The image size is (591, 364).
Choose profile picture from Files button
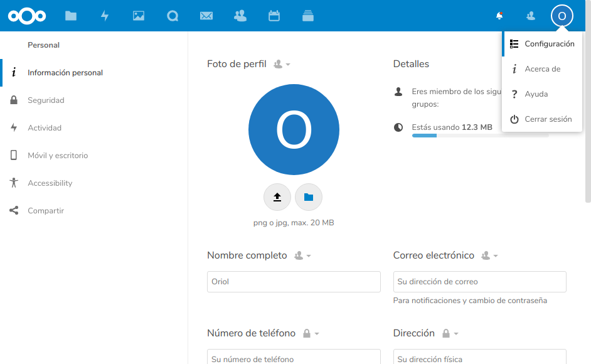click(309, 197)
